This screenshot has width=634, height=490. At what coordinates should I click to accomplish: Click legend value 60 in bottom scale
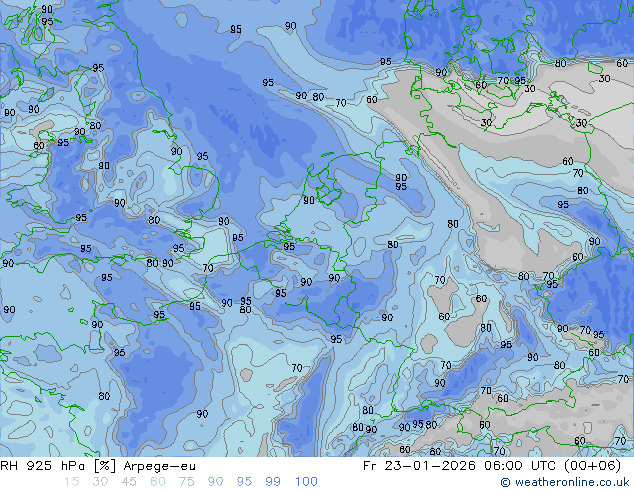tap(158, 482)
